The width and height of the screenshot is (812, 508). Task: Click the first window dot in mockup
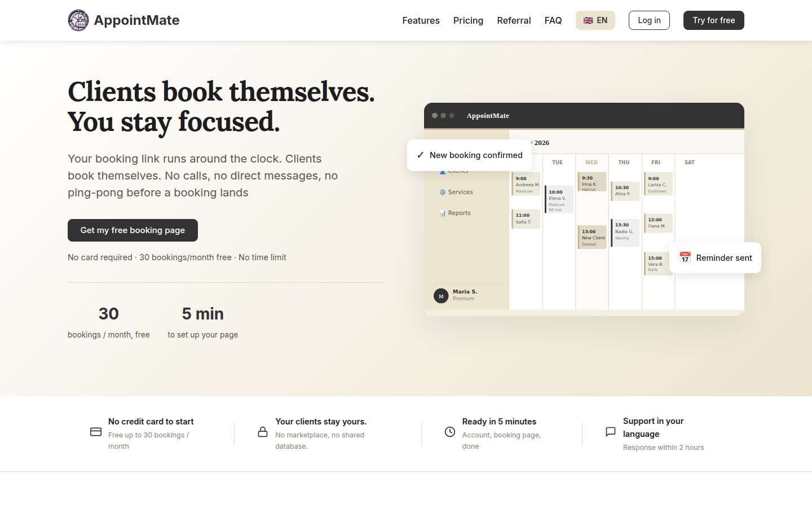[x=435, y=116]
